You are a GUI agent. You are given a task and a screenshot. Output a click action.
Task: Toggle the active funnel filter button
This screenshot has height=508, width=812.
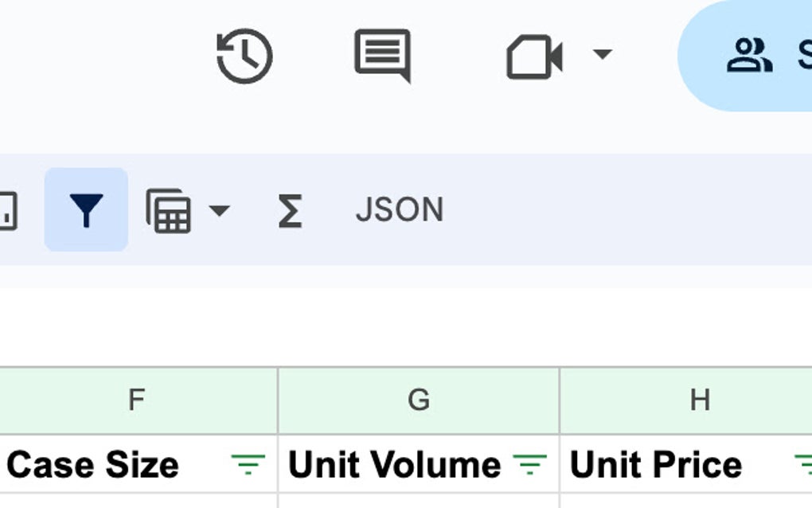(x=86, y=210)
